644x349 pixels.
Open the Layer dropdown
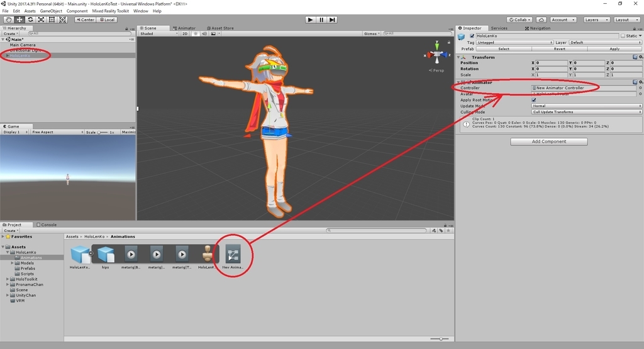[605, 42]
